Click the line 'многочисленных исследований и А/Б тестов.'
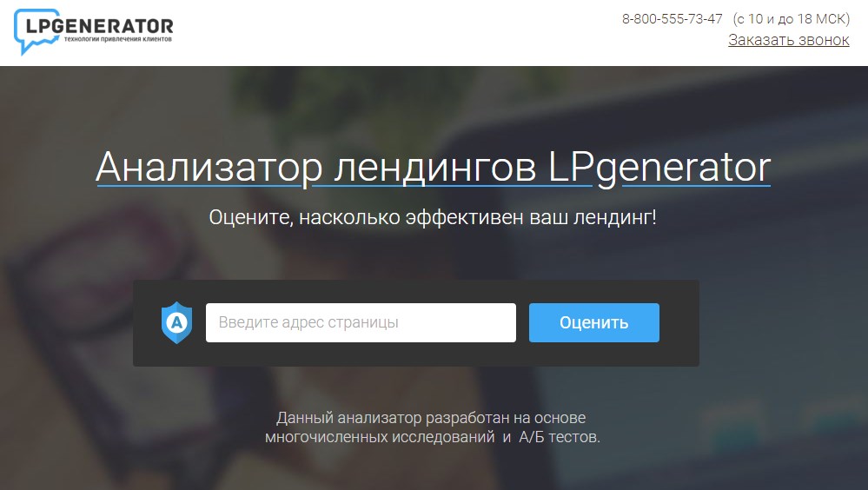 pyautogui.click(x=433, y=437)
